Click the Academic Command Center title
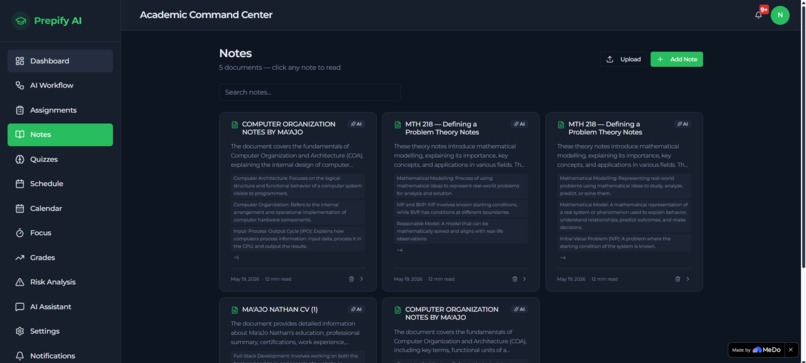This screenshot has height=363, width=806. click(206, 15)
